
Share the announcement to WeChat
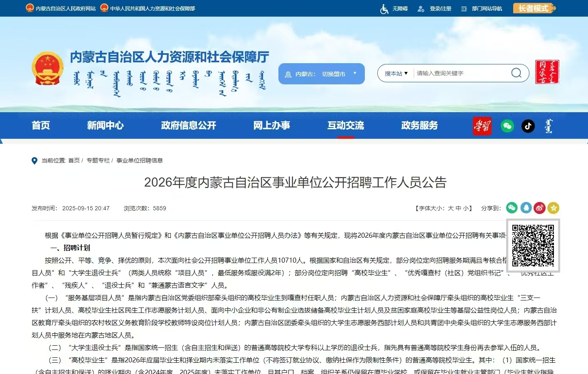(512, 208)
